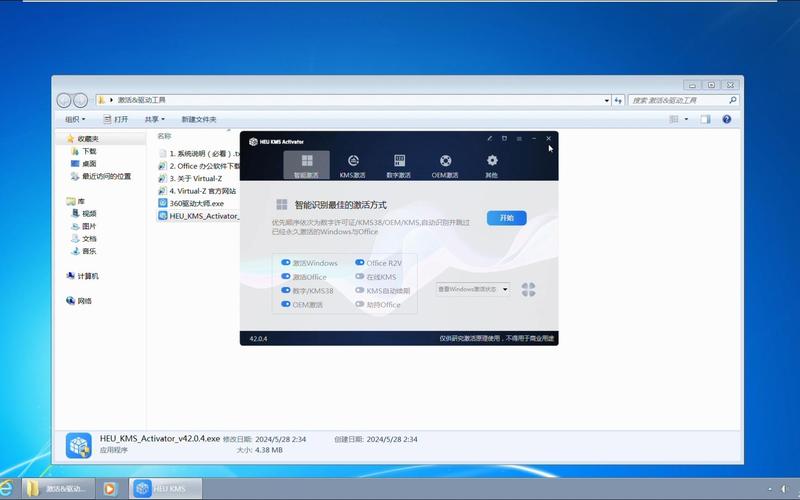The width and height of the screenshot is (800, 500).
Task: Open the 共享 dropdown in Explorer
Action: (x=155, y=119)
